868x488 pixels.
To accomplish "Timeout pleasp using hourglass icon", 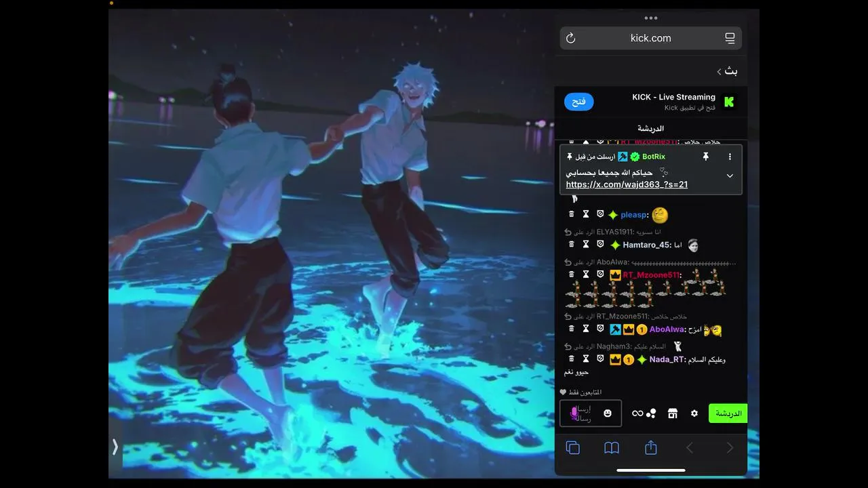I will click(x=586, y=214).
